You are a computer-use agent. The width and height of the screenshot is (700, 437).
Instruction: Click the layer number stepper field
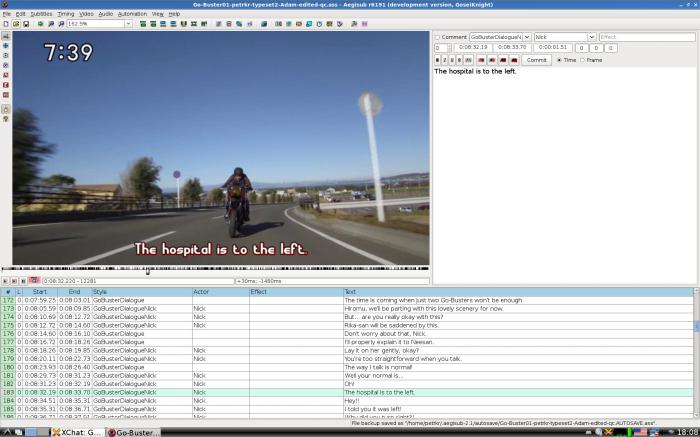(443, 48)
